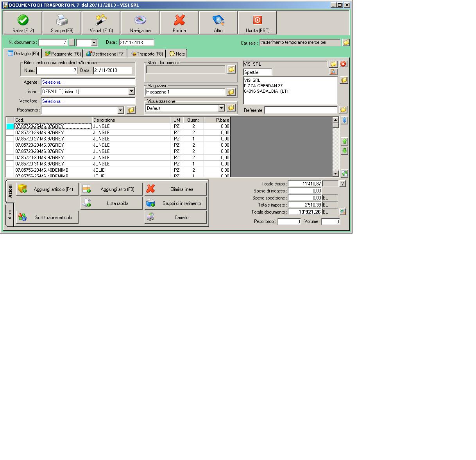This screenshot has height=460, width=476.
Task: Click the Spese di incasso field
Action: [x=305, y=191]
